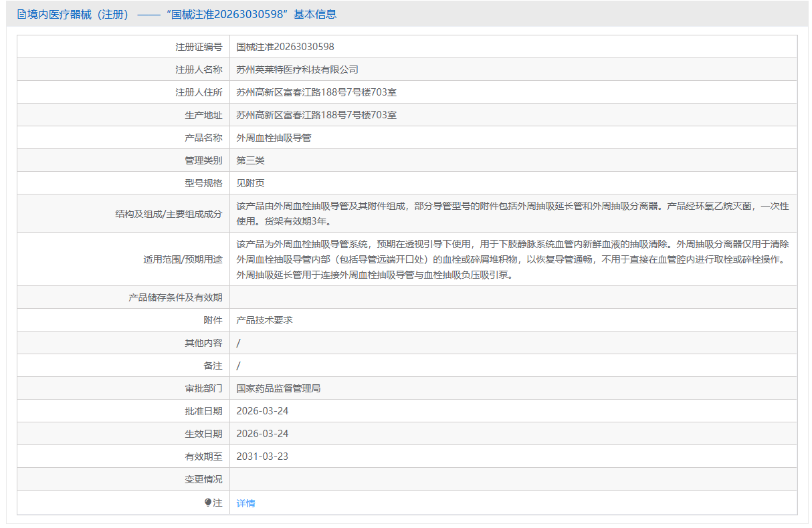Select the 批准日期 value 2026-03-24
Image resolution: width=812 pixels, height=528 pixels.
[x=262, y=411]
